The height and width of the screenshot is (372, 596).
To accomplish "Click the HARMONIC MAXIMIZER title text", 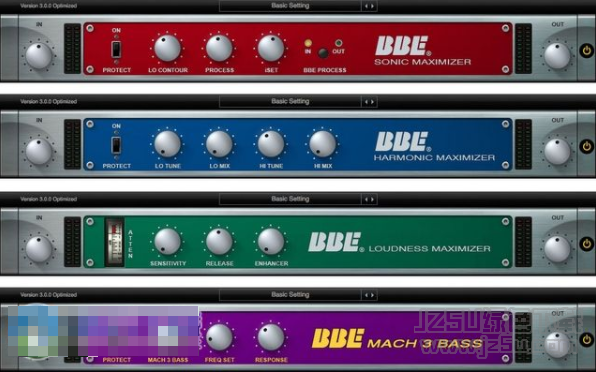I will click(434, 158).
